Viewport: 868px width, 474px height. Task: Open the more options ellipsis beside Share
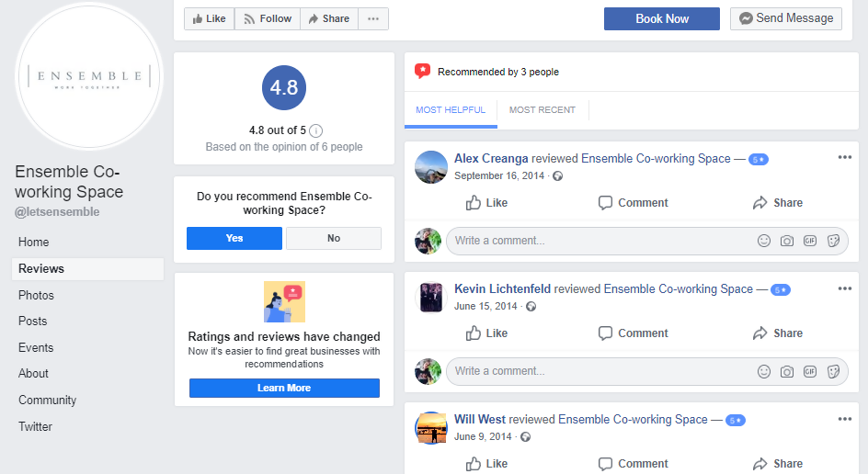(373, 18)
